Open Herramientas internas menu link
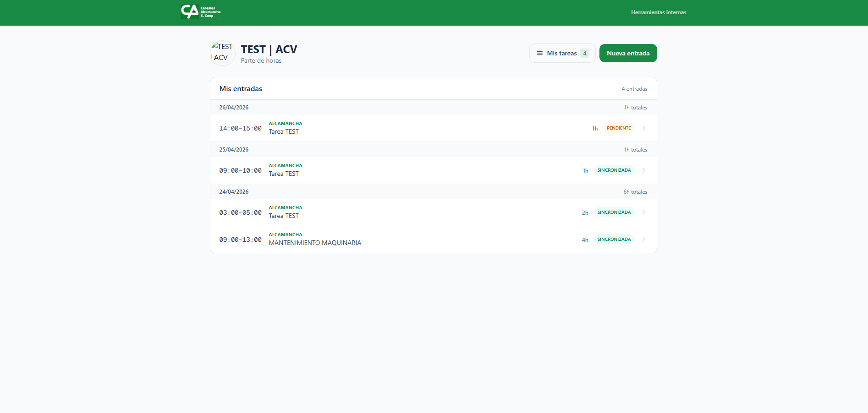This screenshot has height=413, width=868. pos(658,12)
